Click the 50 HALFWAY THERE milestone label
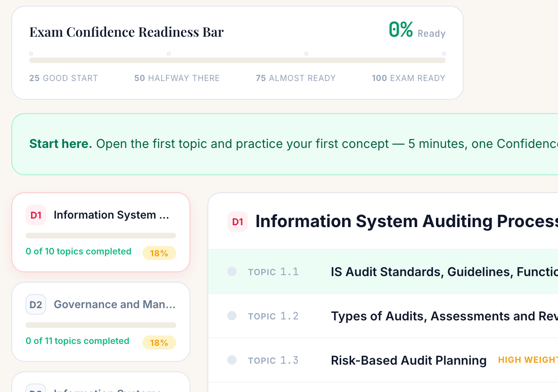This screenshot has width=558, height=392. pos(177,78)
